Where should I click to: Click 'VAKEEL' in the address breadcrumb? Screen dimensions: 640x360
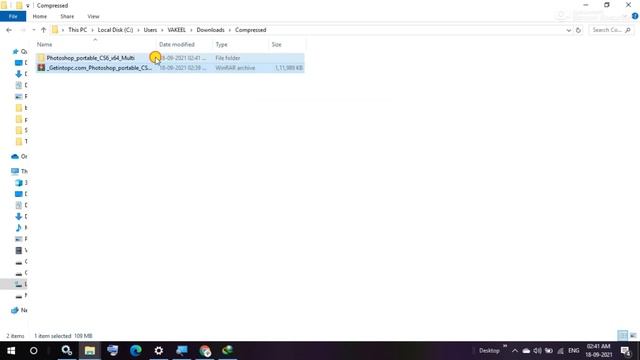coord(176,30)
